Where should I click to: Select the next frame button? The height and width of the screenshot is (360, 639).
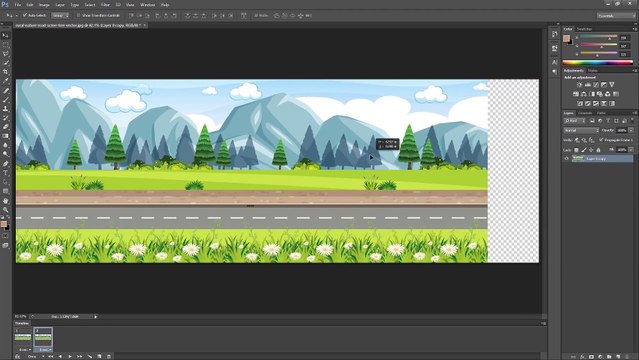pos(79,356)
